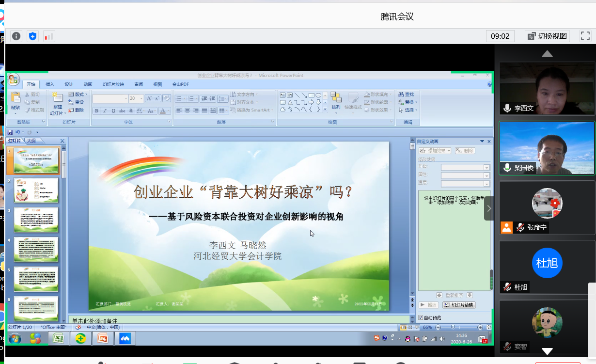The height and width of the screenshot is (364, 596).
Task: Click the Find (查找) binoculars icon
Action: [401, 95]
